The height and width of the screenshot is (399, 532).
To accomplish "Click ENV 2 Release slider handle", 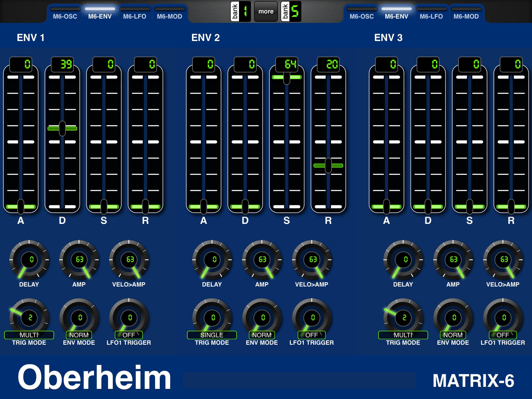I will click(328, 165).
